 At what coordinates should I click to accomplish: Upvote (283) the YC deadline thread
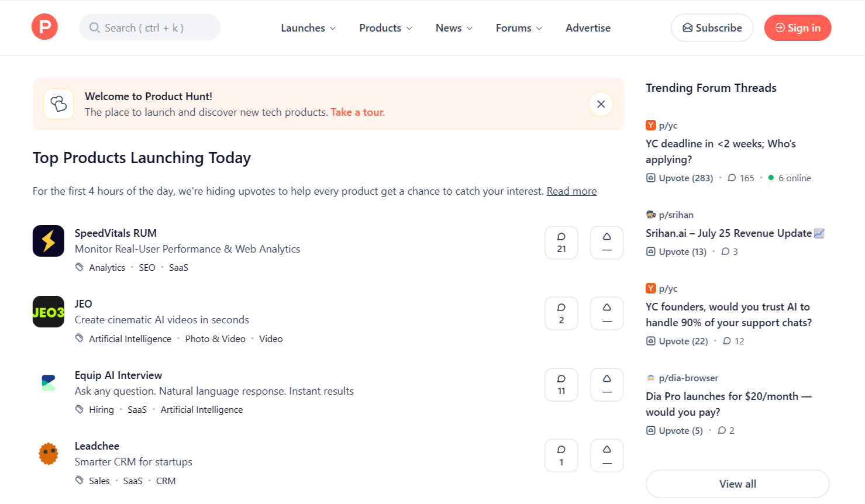point(680,178)
